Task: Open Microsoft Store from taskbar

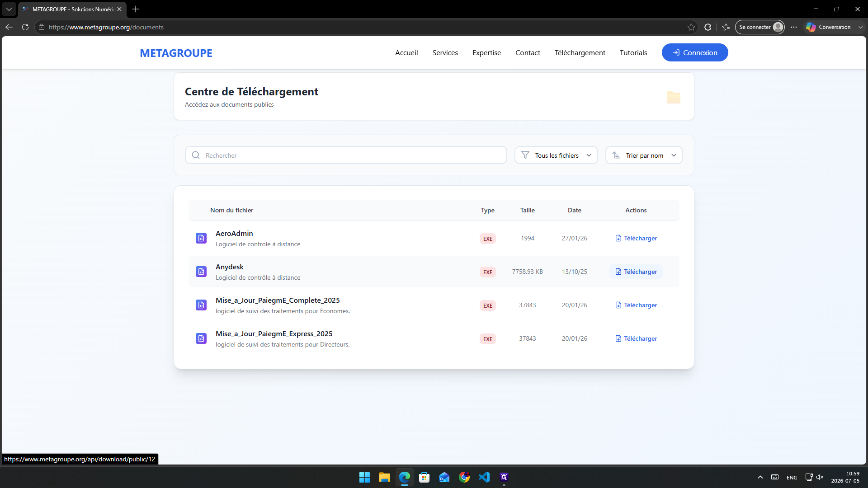Action: click(x=424, y=477)
